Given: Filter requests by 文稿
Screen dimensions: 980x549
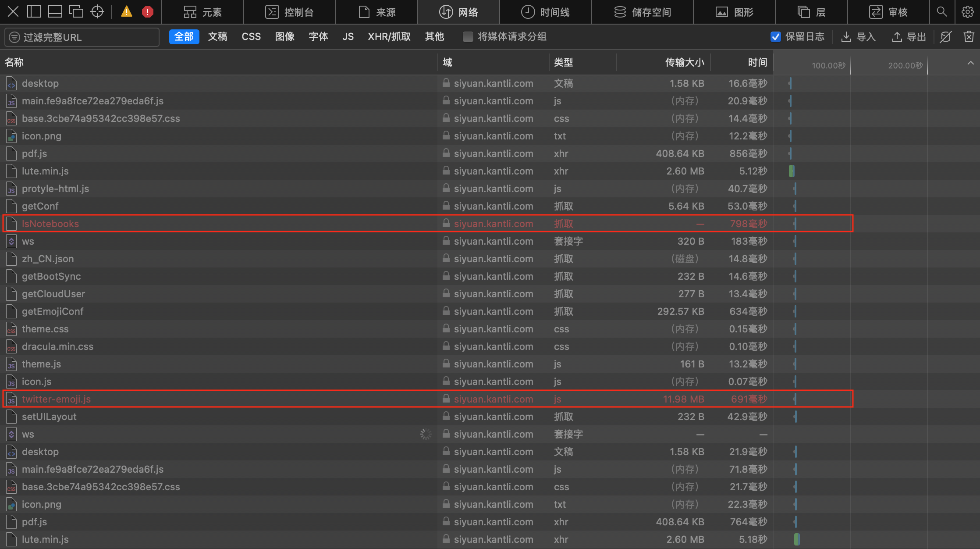Looking at the screenshot, I should (x=218, y=37).
